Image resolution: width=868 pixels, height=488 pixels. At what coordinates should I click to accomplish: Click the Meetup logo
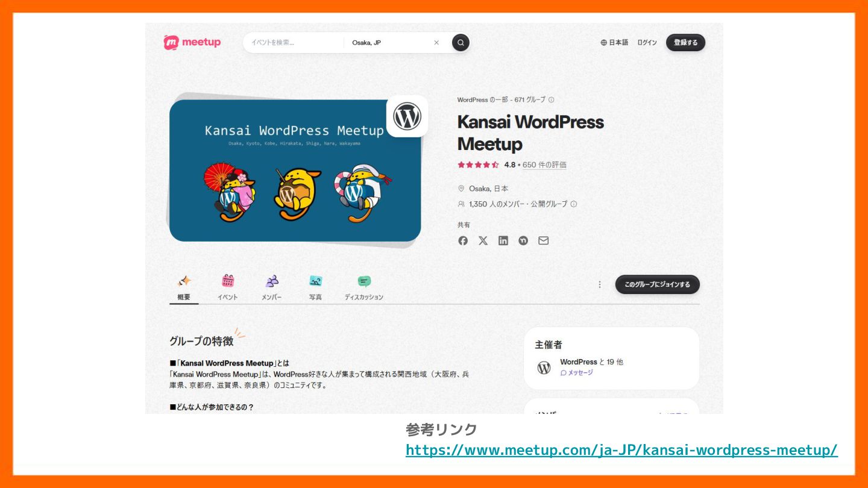pos(192,42)
